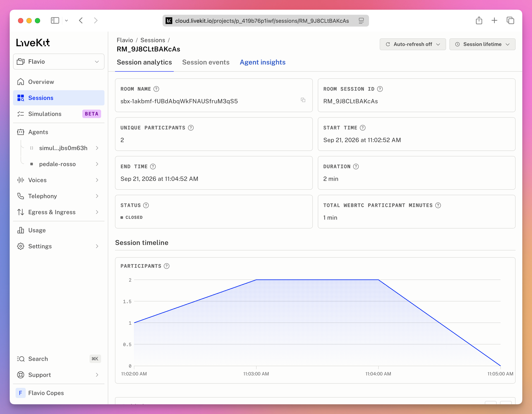Select the pedale-rosso agent item
This screenshot has width=532, height=414.
click(57, 164)
